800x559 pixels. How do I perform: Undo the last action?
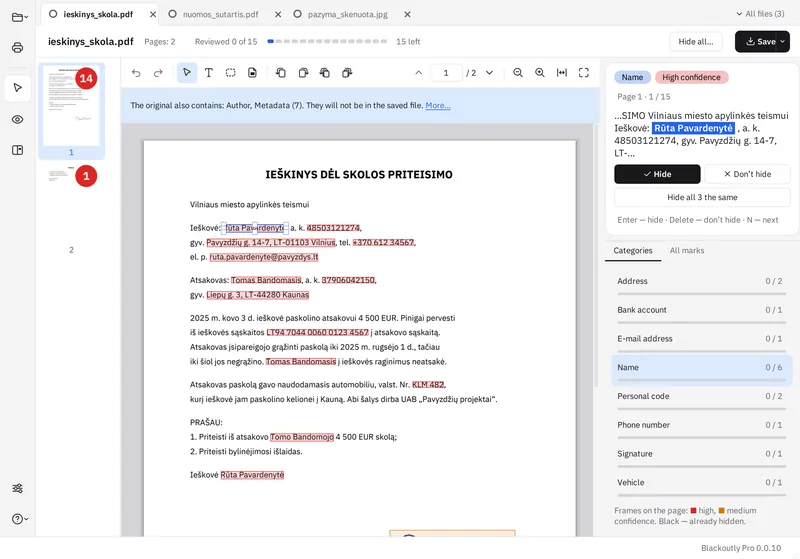[136, 73]
